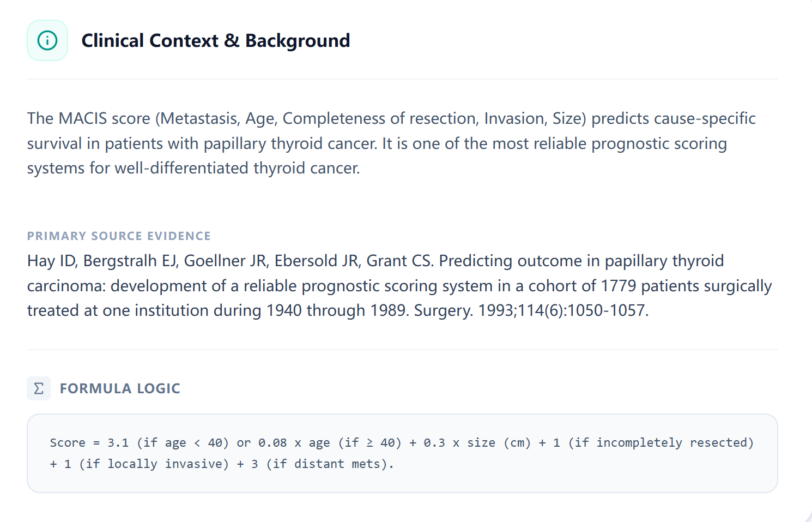Click the Hay ID author name
812x522 pixels.
[52, 261]
